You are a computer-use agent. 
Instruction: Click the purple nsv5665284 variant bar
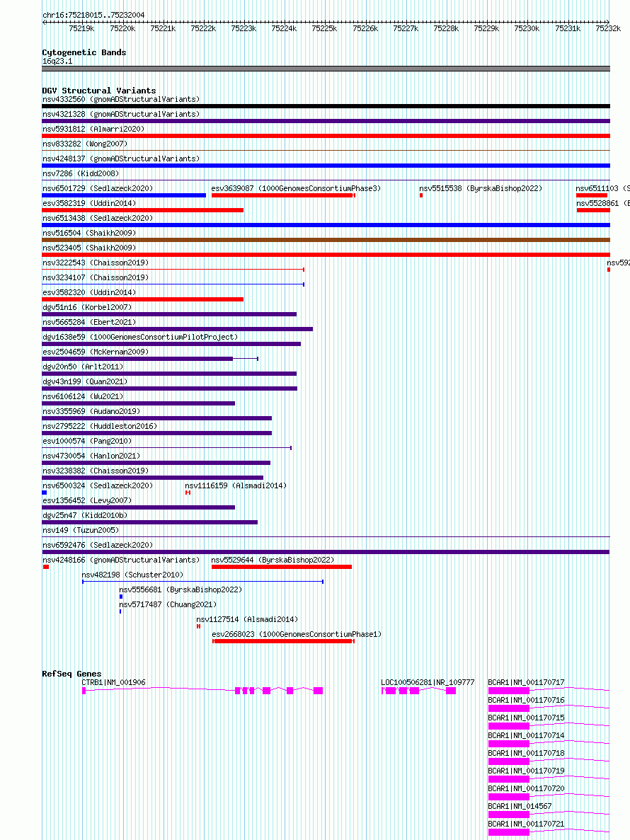pos(178,329)
